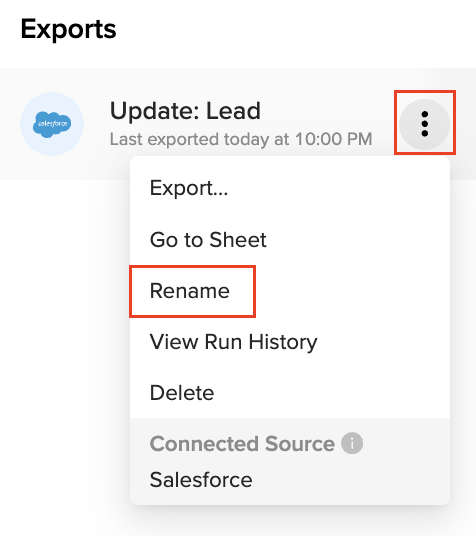Choose Export... from the menu
Viewport: 476px width, 536px height.
[189, 188]
